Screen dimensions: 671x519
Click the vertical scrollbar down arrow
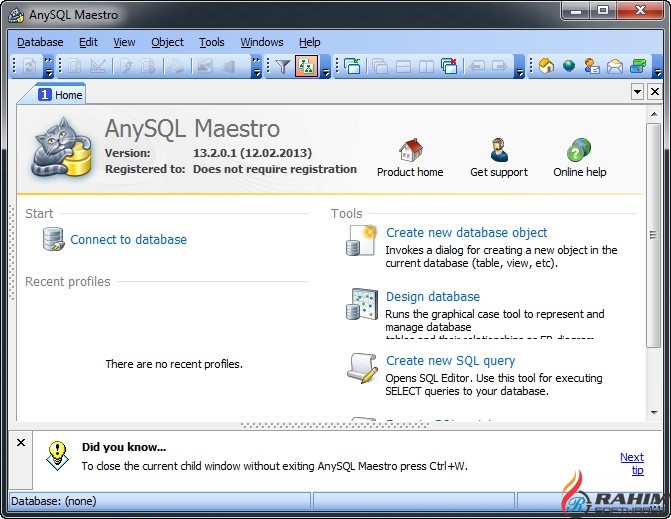click(654, 412)
